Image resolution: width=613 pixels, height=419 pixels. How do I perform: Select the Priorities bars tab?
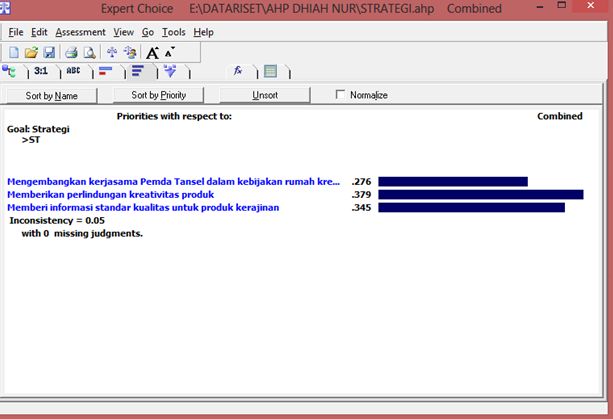click(138, 71)
